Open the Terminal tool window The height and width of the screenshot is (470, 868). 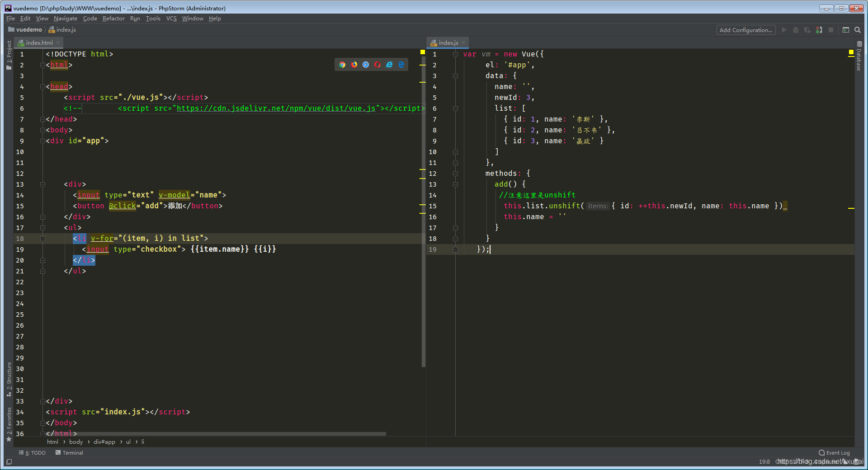click(x=69, y=453)
